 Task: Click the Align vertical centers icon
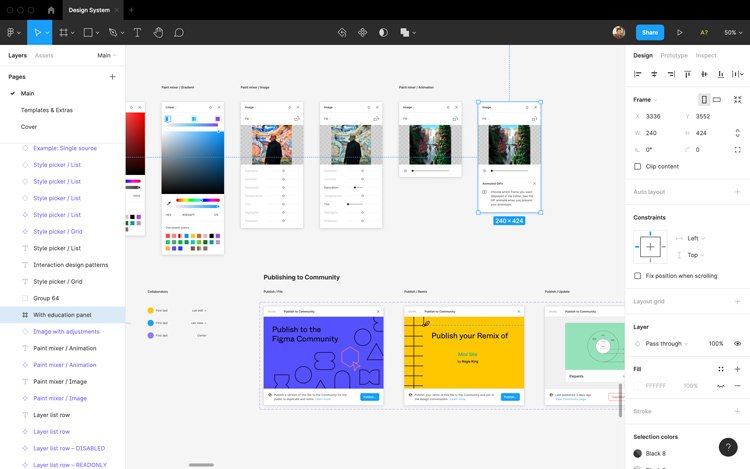[x=704, y=74]
